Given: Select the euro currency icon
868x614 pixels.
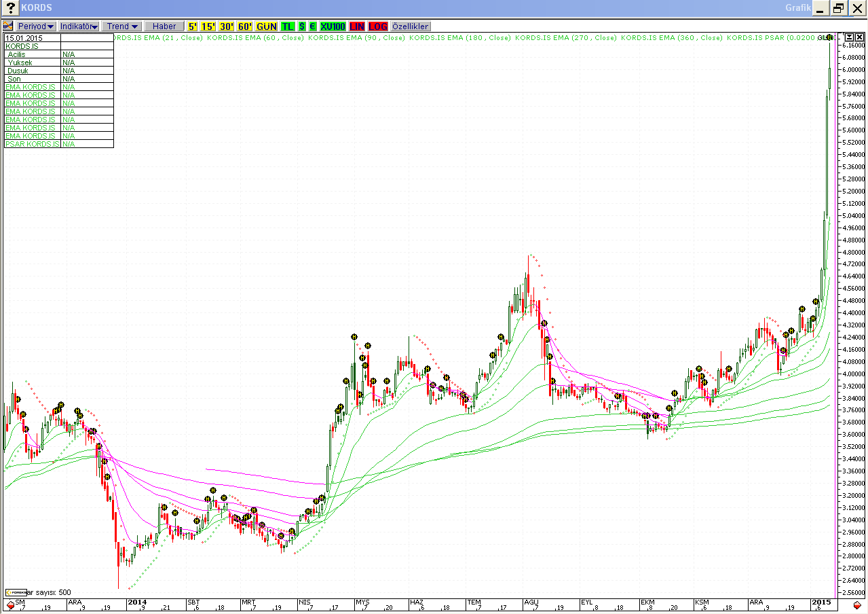Looking at the screenshot, I should [312, 26].
